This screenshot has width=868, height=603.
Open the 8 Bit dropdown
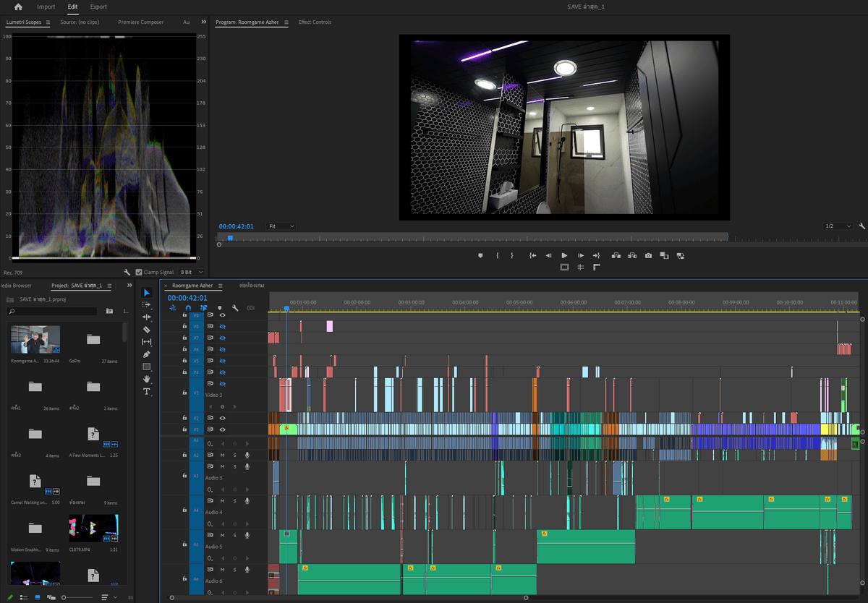point(191,273)
